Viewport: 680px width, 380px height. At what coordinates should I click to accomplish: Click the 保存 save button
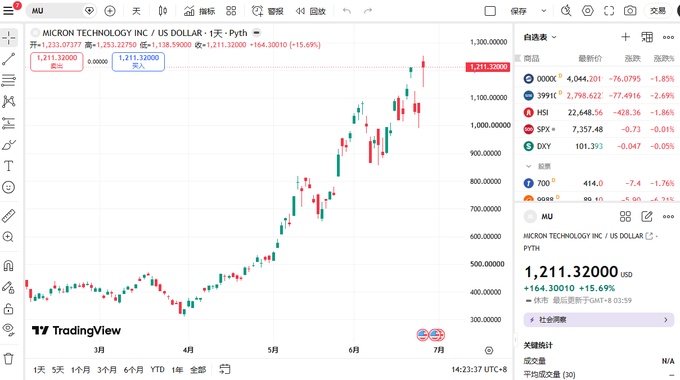click(518, 11)
